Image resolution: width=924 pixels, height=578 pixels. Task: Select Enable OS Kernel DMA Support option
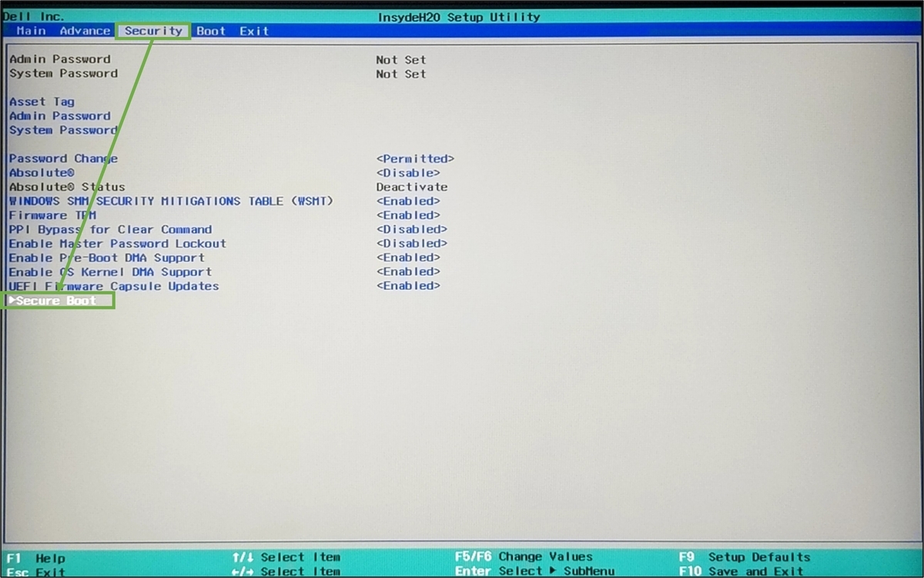click(x=110, y=272)
